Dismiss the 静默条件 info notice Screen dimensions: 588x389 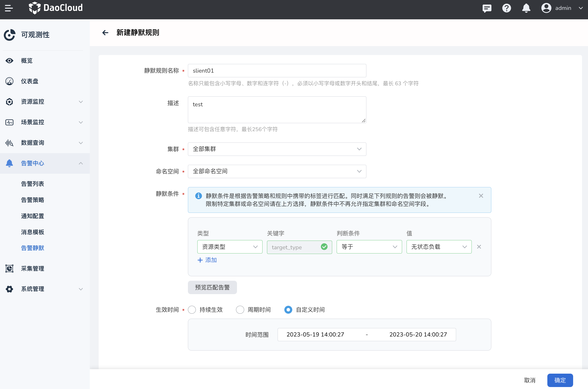pos(481,196)
